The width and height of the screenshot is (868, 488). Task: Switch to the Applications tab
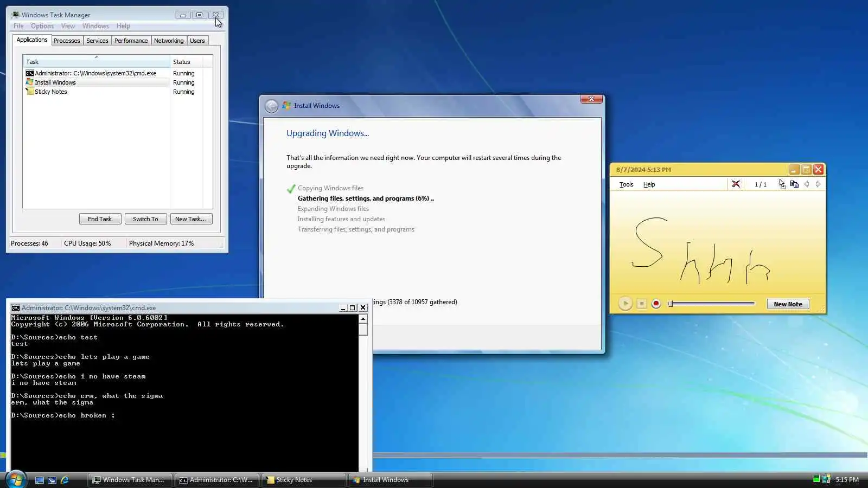pos(32,40)
